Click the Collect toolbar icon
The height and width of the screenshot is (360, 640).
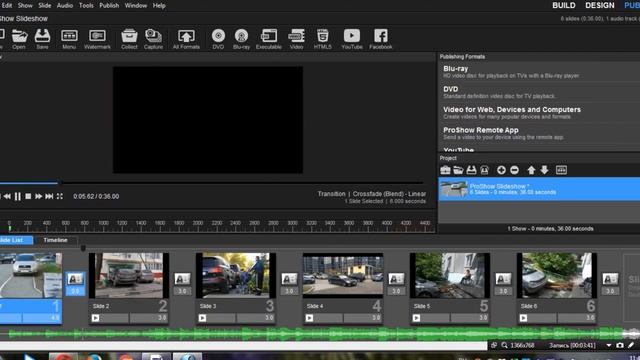click(129, 39)
